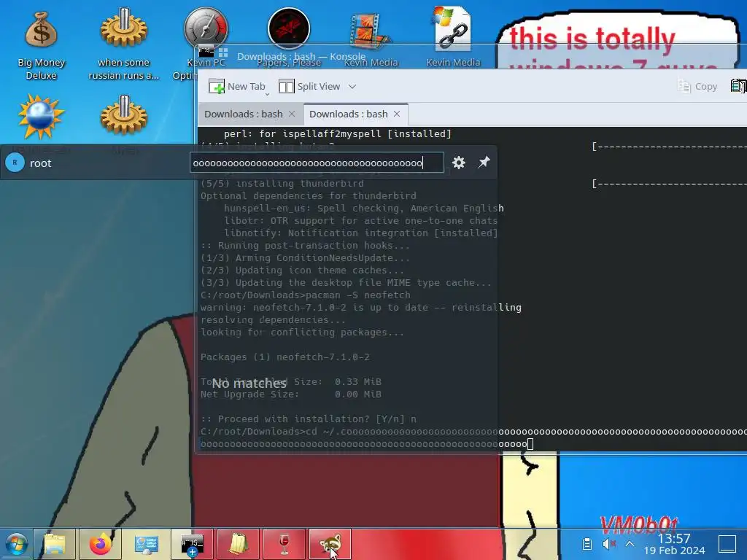The width and height of the screenshot is (747, 560).
Task: Open the Windows-style Start menu button
Action: coord(16,544)
